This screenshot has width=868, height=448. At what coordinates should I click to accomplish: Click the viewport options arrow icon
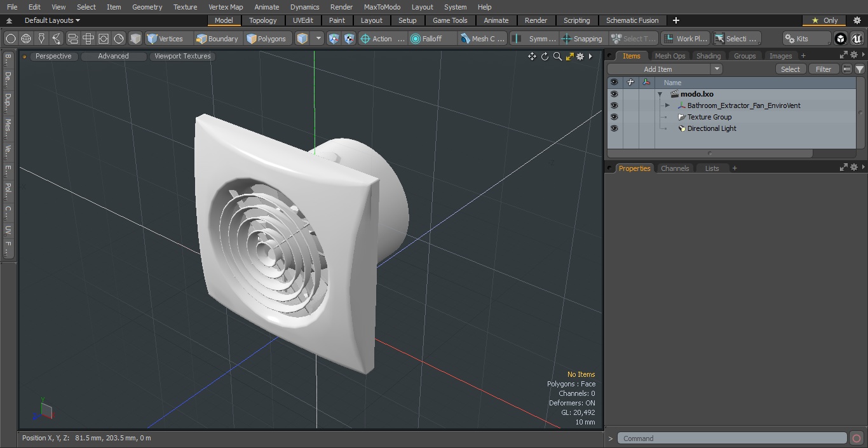[590, 57]
